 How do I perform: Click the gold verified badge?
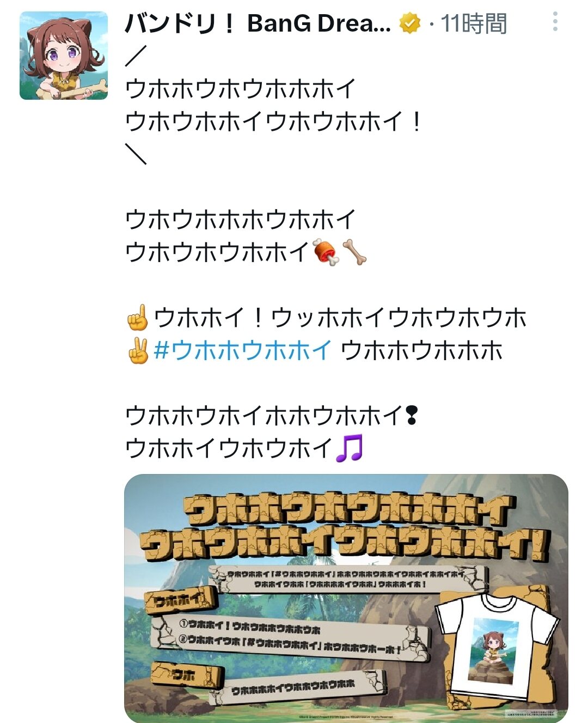click(410, 24)
